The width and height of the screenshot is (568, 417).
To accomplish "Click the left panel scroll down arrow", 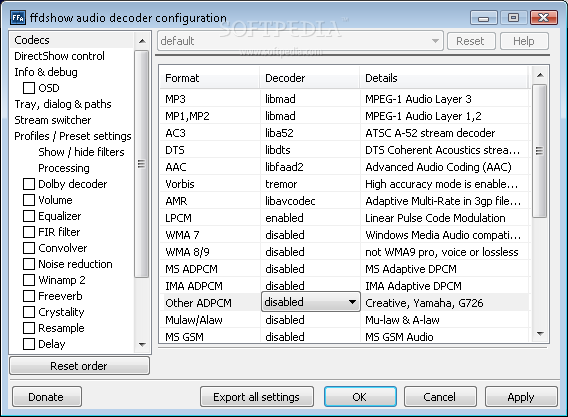I will pos(142,345).
